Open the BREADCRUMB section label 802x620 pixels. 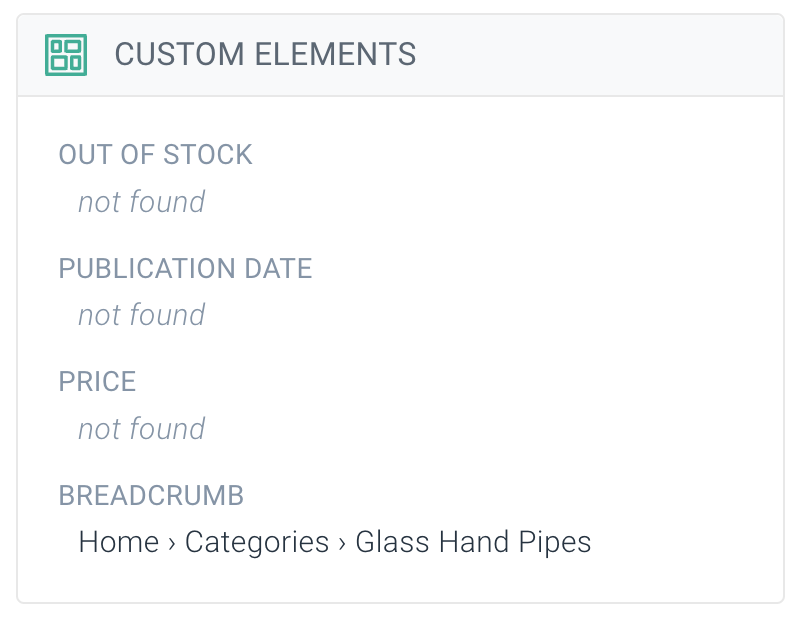(151, 495)
